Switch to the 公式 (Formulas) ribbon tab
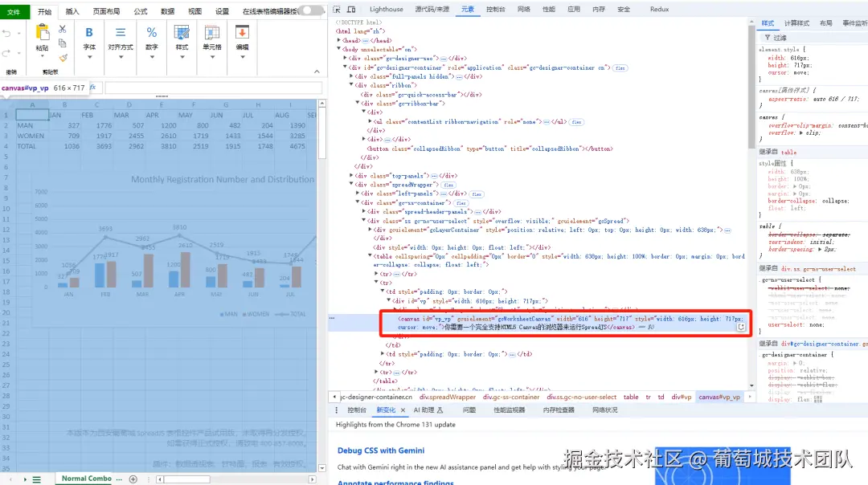The width and height of the screenshot is (868, 485). pos(141,11)
